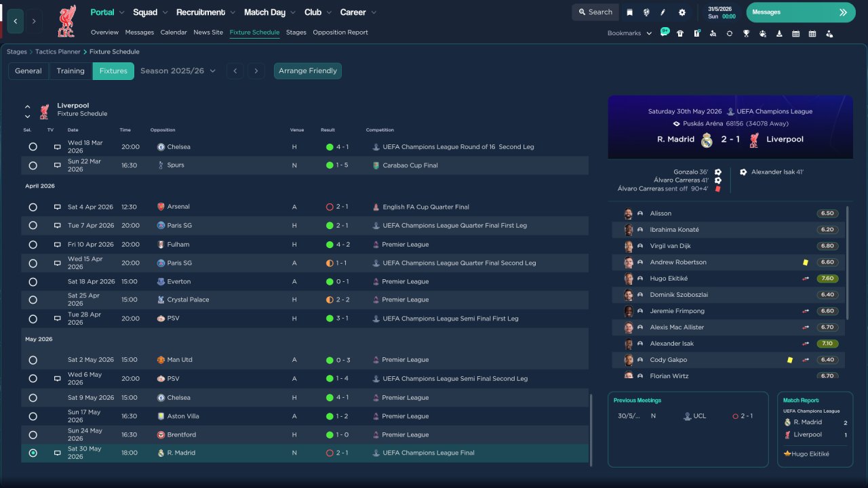This screenshot has height=488, width=868.
Task: Continue with the Messages button
Action: click(x=801, y=12)
